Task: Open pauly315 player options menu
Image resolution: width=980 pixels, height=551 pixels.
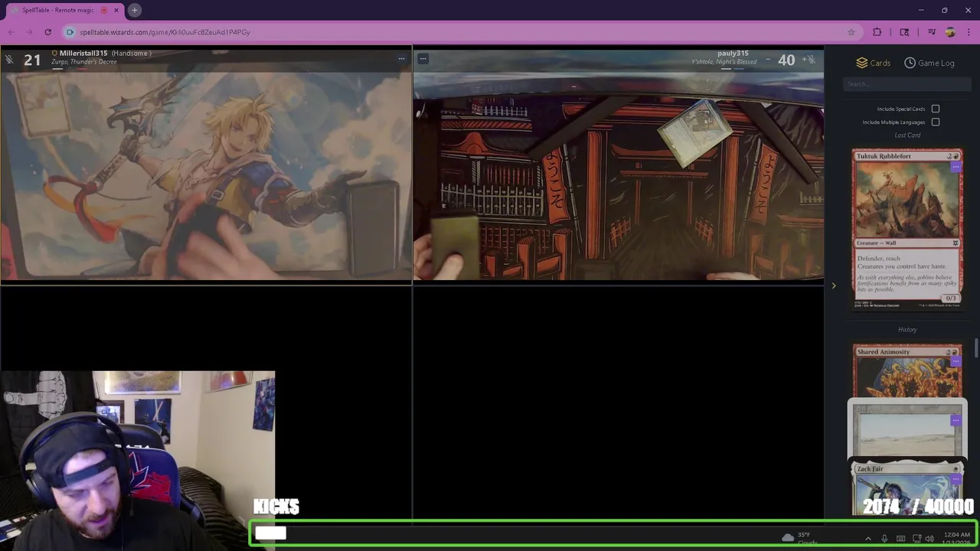Action: [x=423, y=58]
